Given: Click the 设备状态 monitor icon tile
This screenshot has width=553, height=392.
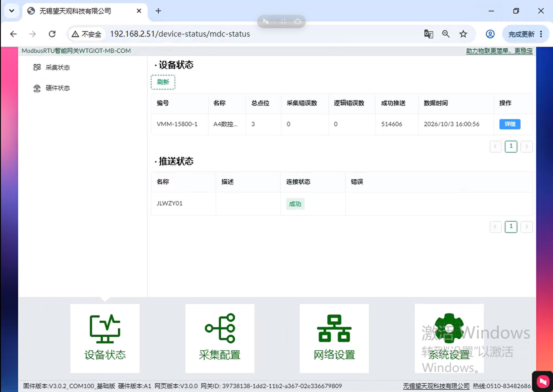Looking at the screenshot, I should coord(105,338).
